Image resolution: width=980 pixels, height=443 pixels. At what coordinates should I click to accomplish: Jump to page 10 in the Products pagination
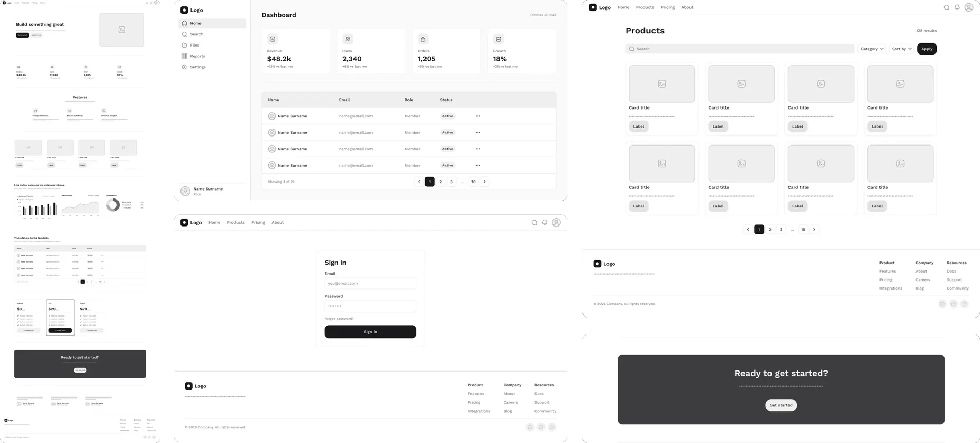click(803, 230)
